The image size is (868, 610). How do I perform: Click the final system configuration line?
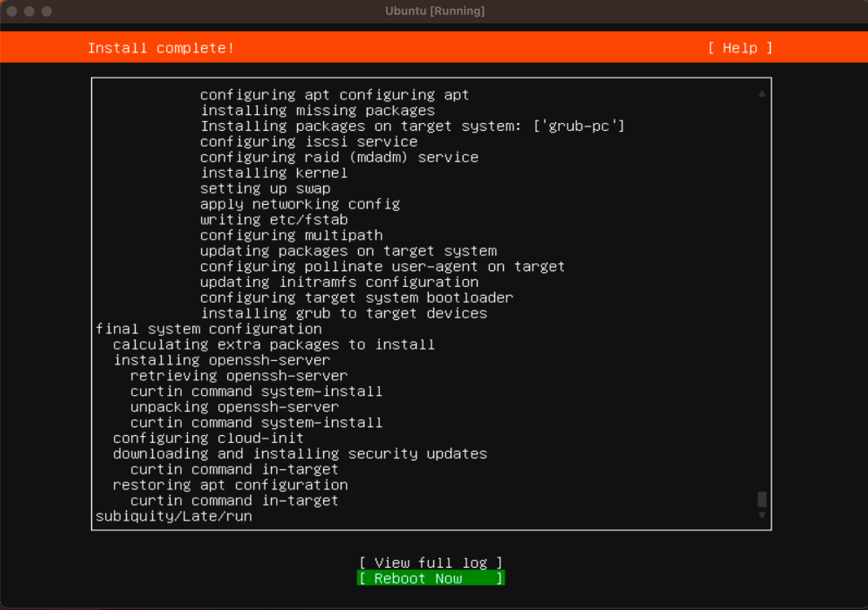[208, 329]
